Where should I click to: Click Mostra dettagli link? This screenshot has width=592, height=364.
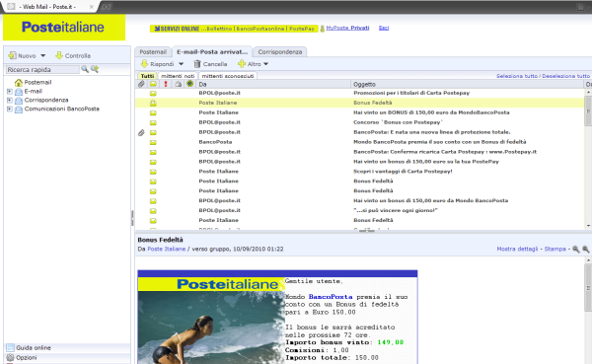517,249
